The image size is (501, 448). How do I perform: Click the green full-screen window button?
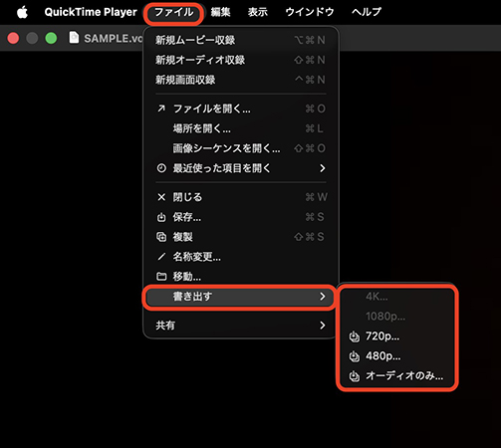(x=51, y=38)
